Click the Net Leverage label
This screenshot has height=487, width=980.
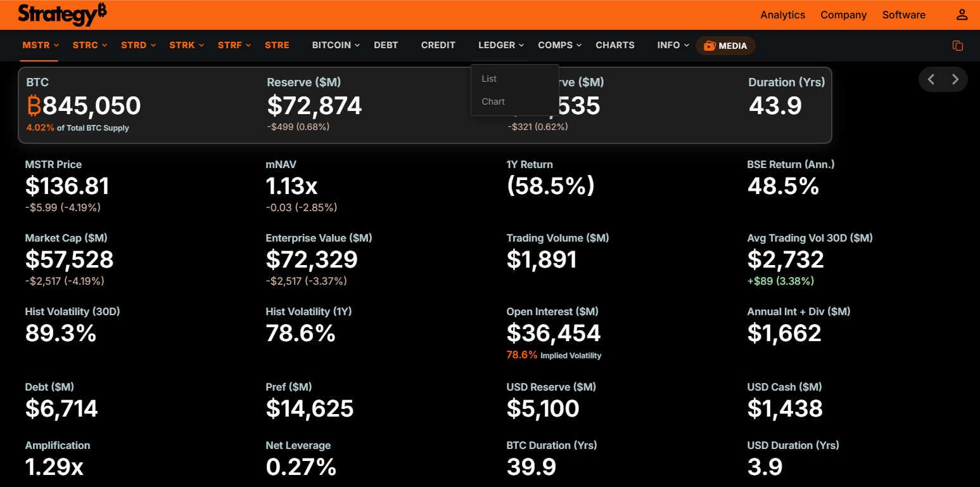point(298,445)
